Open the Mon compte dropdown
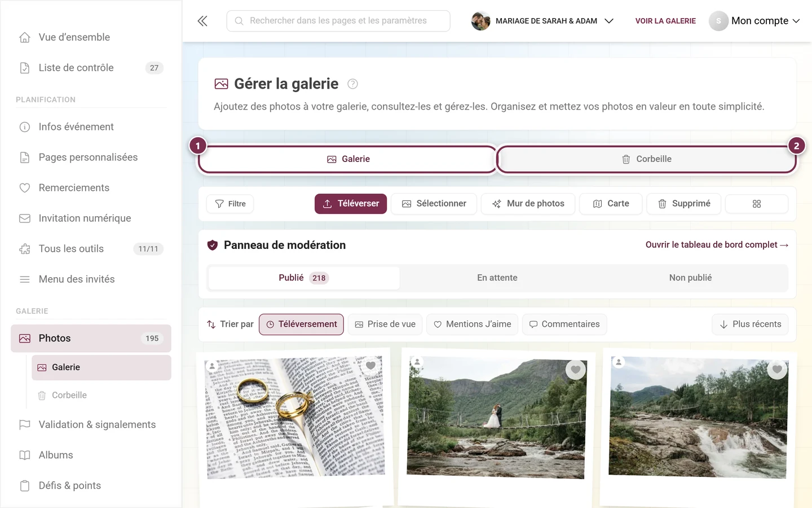 click(754, 21)
